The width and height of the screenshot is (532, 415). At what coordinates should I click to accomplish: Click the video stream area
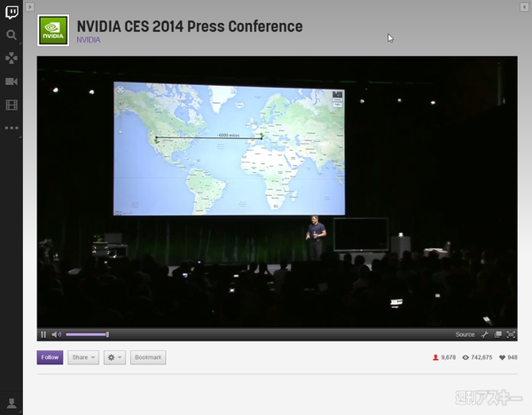pyautogui.click(x=278, y=192)
